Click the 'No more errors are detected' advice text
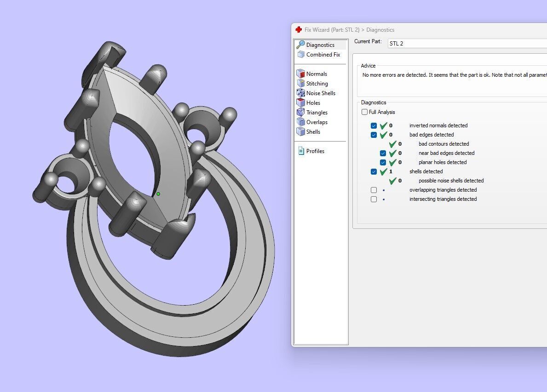 click(455, 75)
